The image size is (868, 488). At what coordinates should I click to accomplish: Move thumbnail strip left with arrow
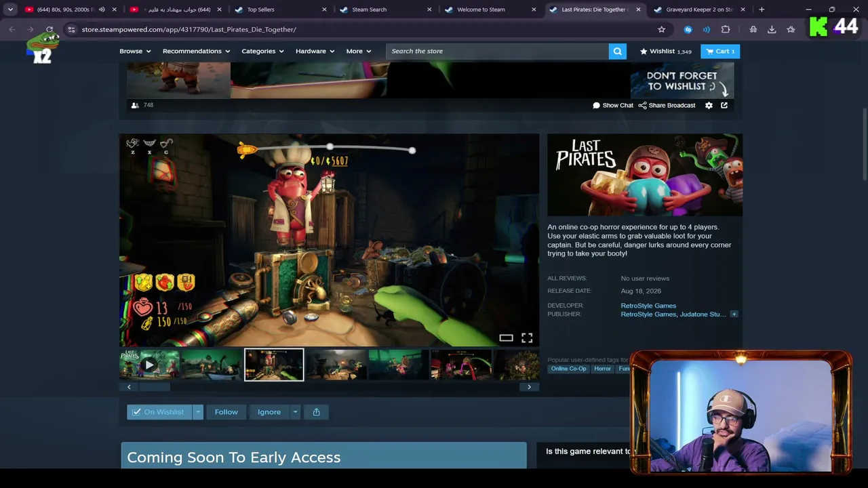coord(129,387)
